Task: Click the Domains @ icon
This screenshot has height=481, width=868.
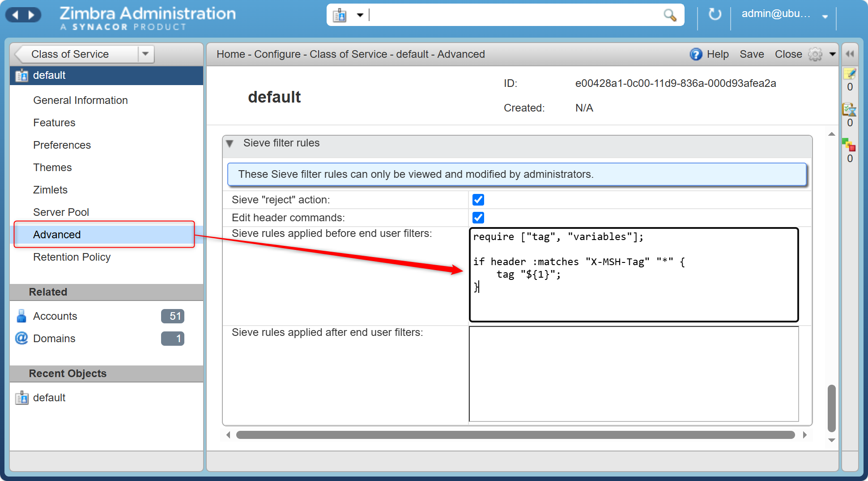Action: (x=21, y=338)
